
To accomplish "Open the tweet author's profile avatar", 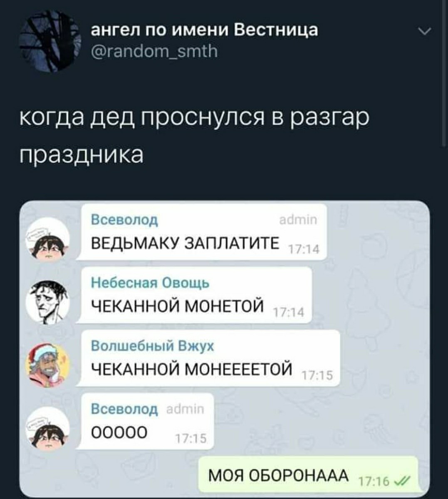I will pos(50,41).
